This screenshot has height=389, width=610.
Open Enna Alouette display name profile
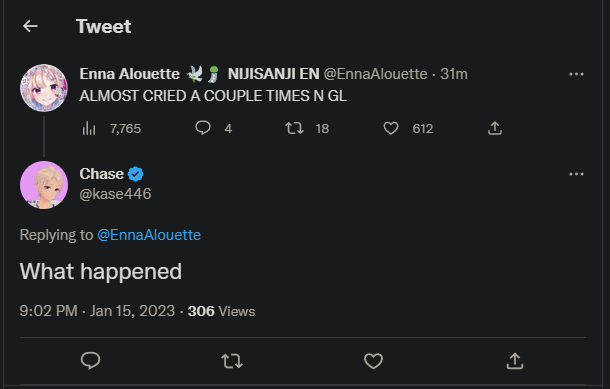130,74
